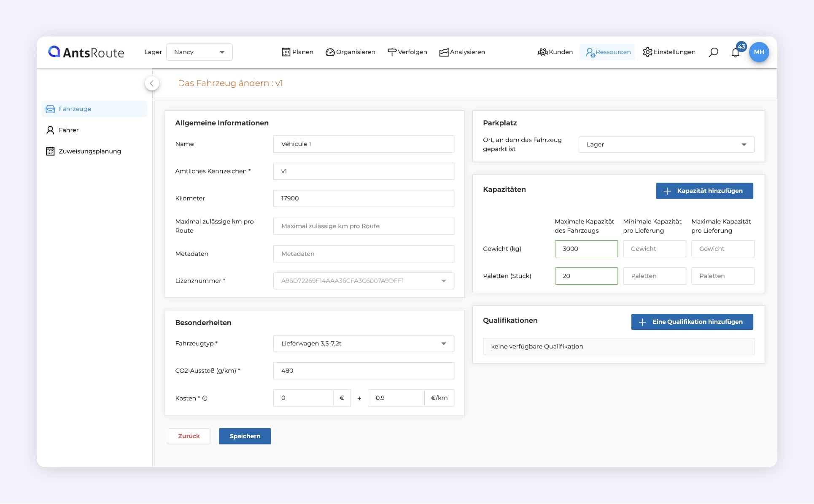
Task: Click Kapazität hinzufügen button
Action: [x=704, y=191]
